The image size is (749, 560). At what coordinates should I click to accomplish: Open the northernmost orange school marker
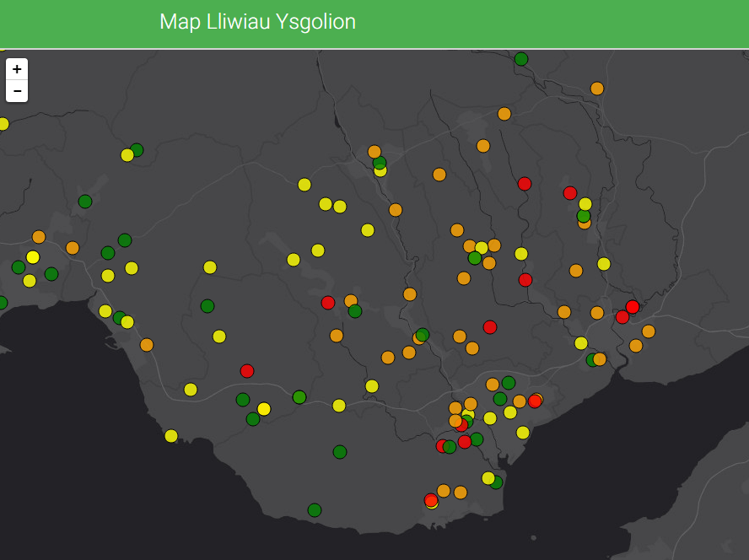click(x=597, y=89)
